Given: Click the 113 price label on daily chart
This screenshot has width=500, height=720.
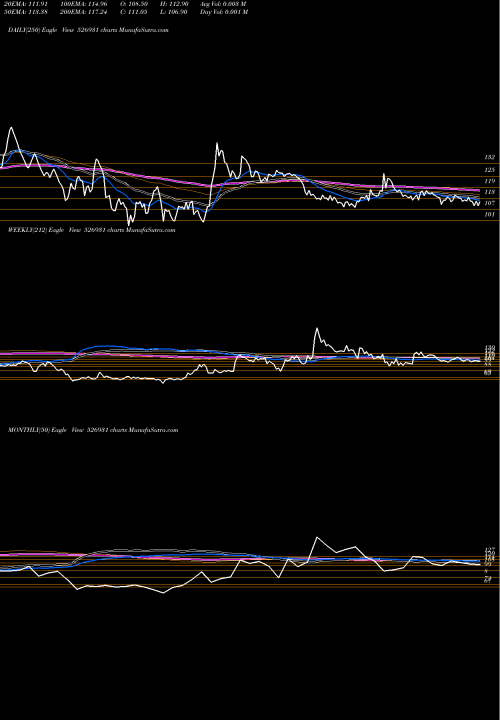Looking at the screenshot, I should tap(490, 192).
